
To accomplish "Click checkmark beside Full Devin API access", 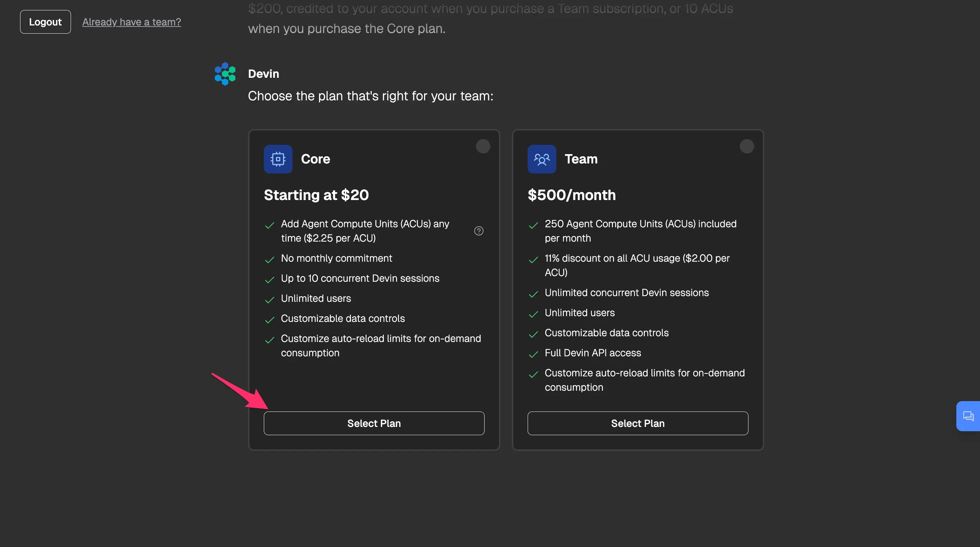I will coord(533,354).
